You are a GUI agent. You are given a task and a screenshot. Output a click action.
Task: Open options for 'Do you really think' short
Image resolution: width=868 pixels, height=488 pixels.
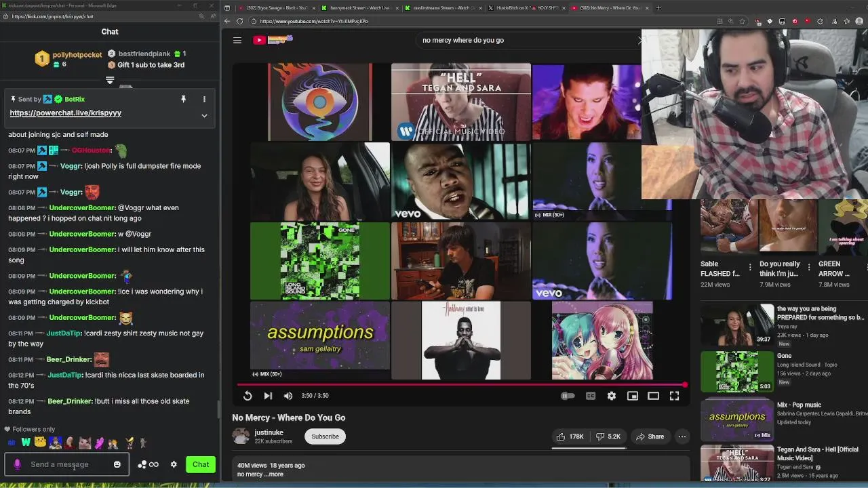point(809,268)
